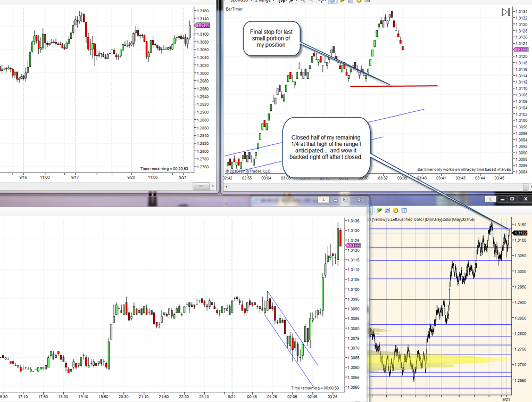The height and width of the screenshot is (402, 532).
Task: Click horizontal scrollbar thumb of top-left chart
Action: click(201, 186)
